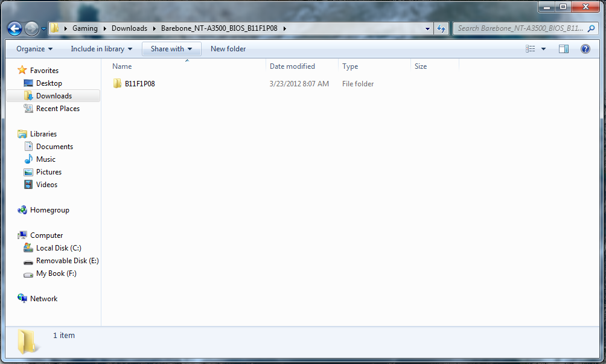Viewport: 606px width, 364px height.
Task: Select Favorites in the navigation pane
Action: click(x=44, y=71)
